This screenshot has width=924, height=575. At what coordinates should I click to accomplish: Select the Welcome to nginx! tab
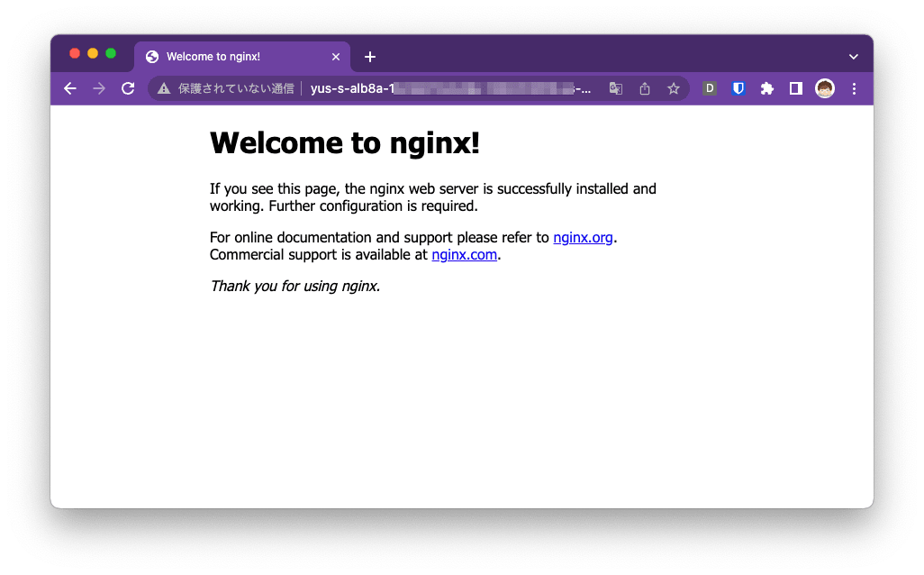coord(242,57)
